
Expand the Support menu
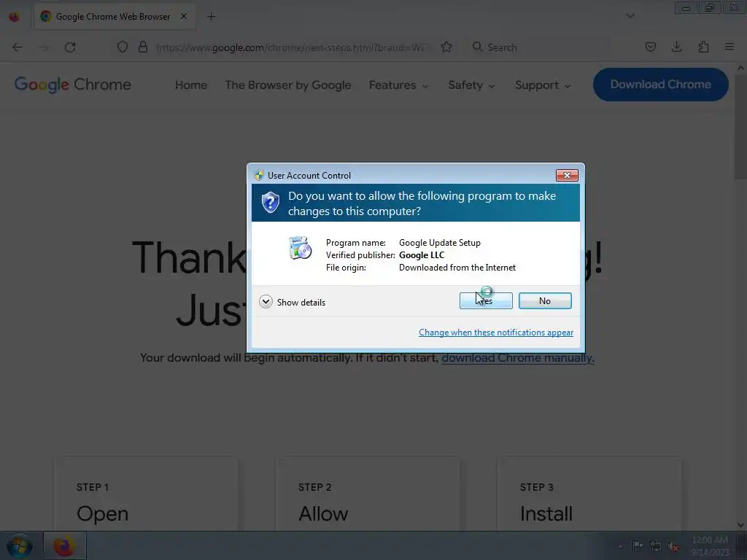tap(542, 85)
